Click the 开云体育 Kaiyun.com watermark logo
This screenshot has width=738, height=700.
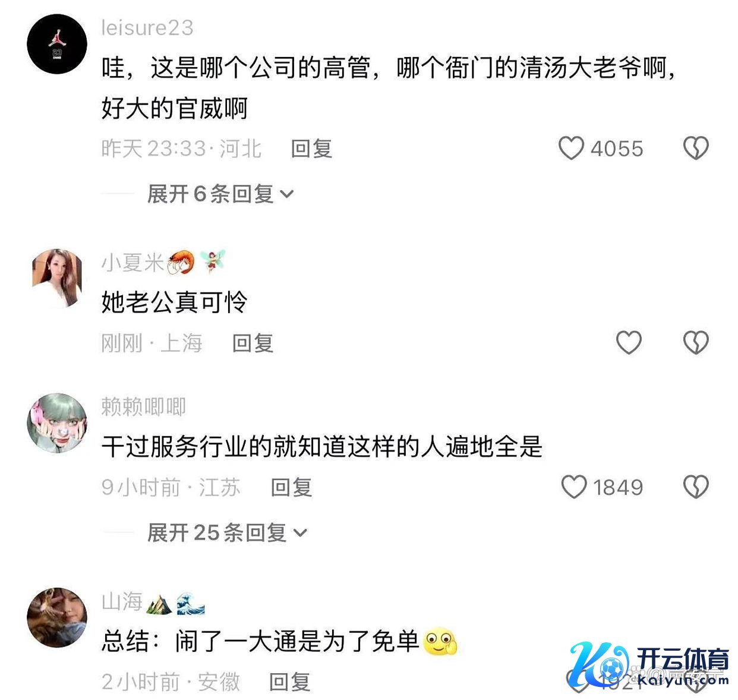(649, 664)
